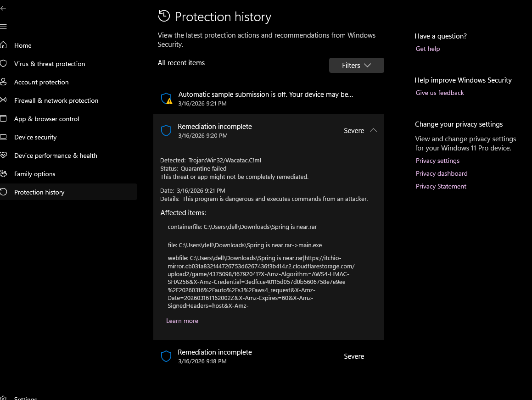532x400 pixels.
Task: Open the Privacy dashboard link
Action: tap(442, 173)
